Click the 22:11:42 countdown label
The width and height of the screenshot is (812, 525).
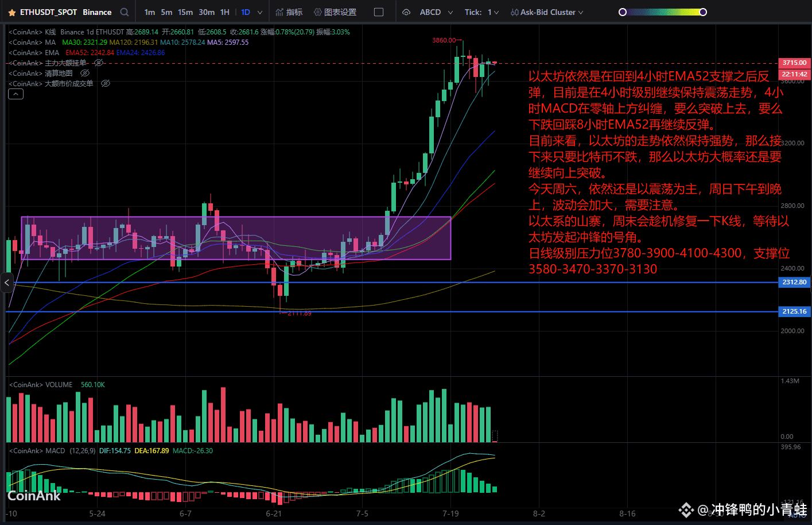795,74
